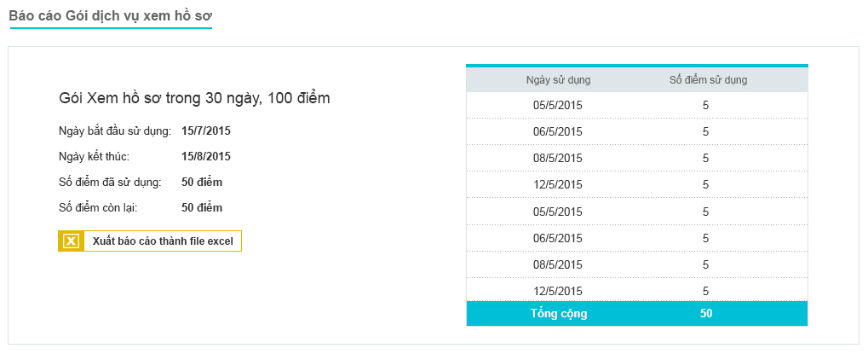Click the 'Ngày sử dụng' column header
The image size is (868, 354).
pyautogui.click(x=558, y=80)
